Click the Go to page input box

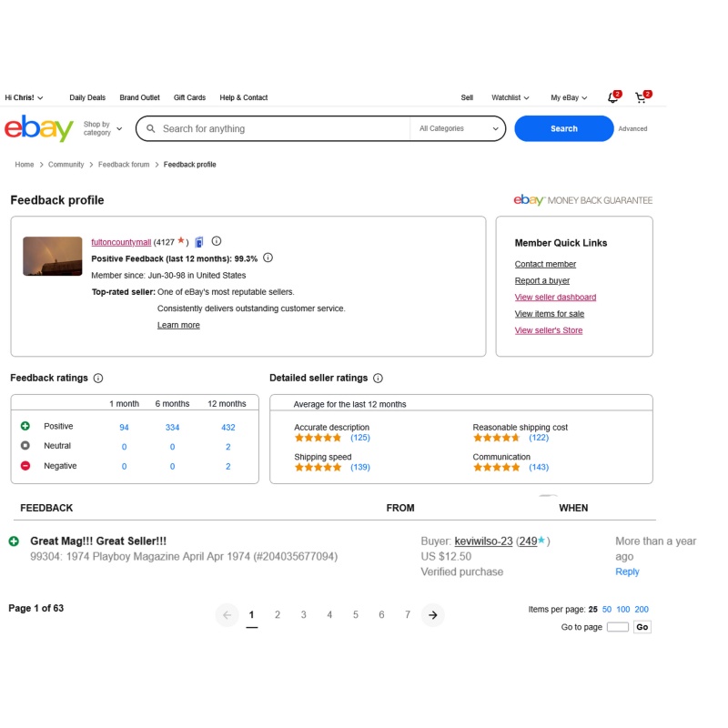pos(618,627)
